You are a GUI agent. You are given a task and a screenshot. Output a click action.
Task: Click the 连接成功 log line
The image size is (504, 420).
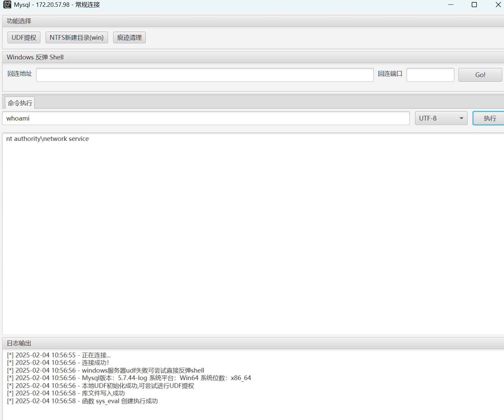pyautogui.click(x=58, y=363)
